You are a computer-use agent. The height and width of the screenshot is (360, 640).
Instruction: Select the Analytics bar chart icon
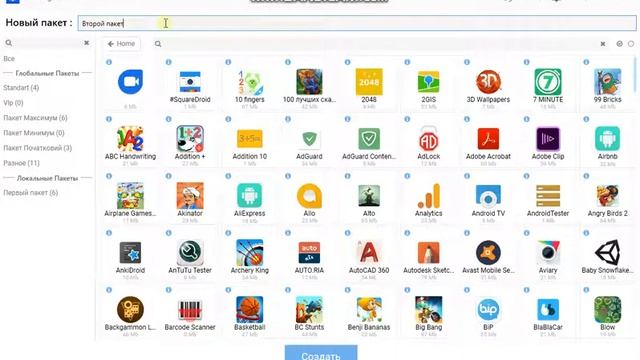click(429, 196)
